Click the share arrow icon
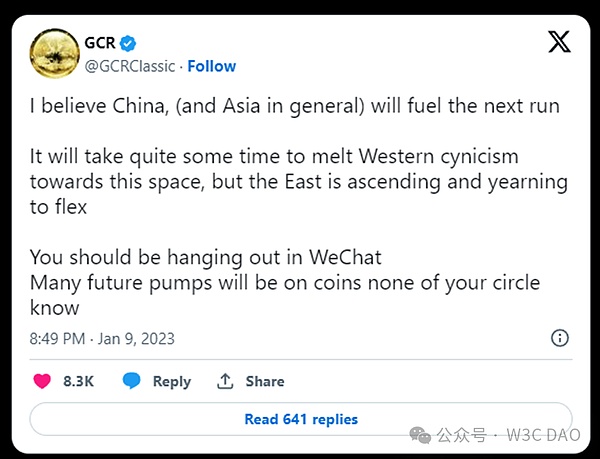The width and height of the screenshot is (600, 459). coord(226,381)
